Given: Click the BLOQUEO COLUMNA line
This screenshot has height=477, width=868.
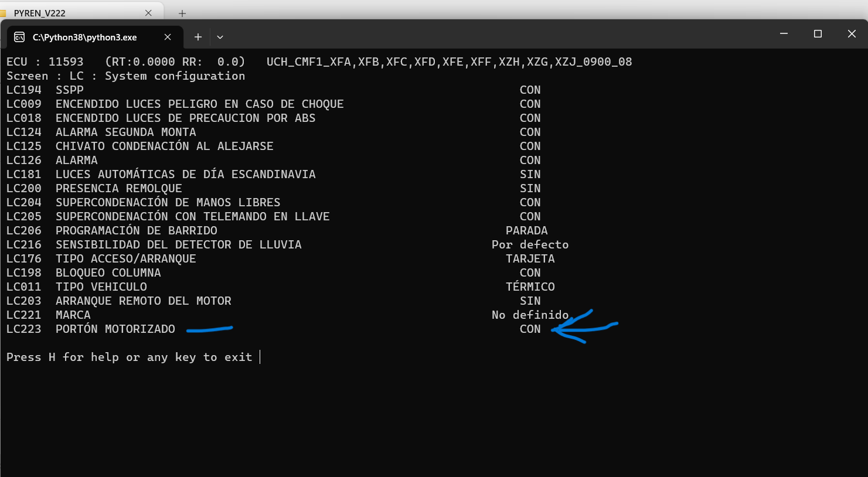Looking at the screenshot, I should (x=108, y=272).
